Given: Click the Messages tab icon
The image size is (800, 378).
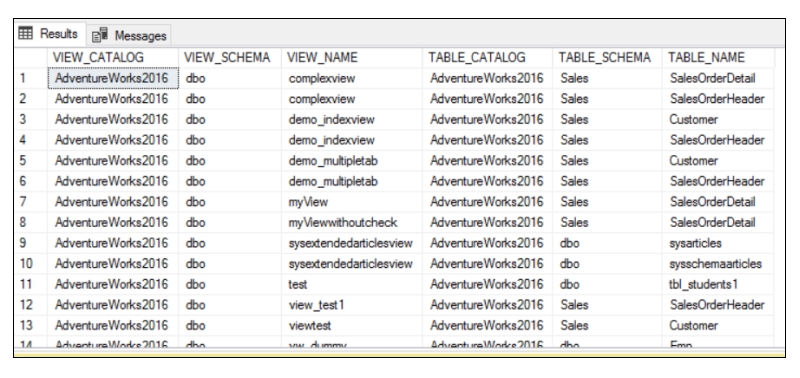Looking at the screenshot, I should (100, 35).
